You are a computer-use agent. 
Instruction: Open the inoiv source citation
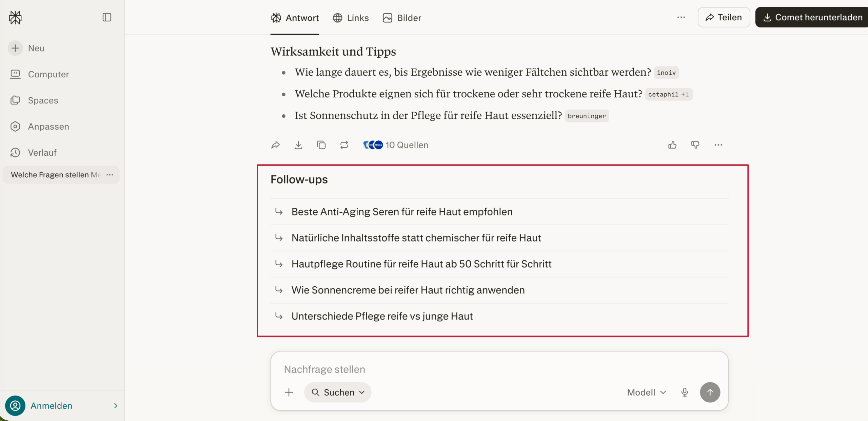click(x=666, y=73)
